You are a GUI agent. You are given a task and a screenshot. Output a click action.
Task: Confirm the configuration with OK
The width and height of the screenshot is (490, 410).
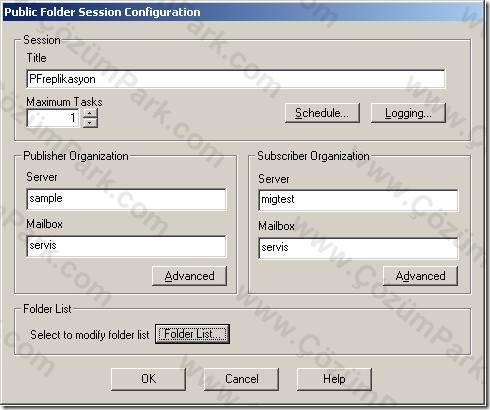click(x=148, y=379)
